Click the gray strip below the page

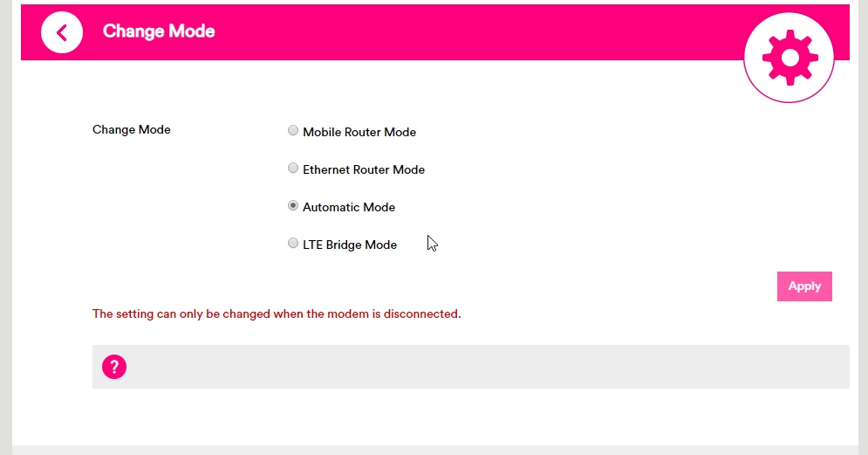[x=436, y=450]
